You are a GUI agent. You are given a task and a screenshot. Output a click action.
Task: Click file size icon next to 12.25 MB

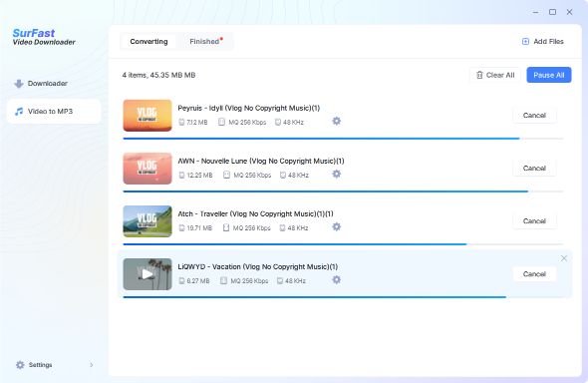pyautogui.click(x=181, y=176)
